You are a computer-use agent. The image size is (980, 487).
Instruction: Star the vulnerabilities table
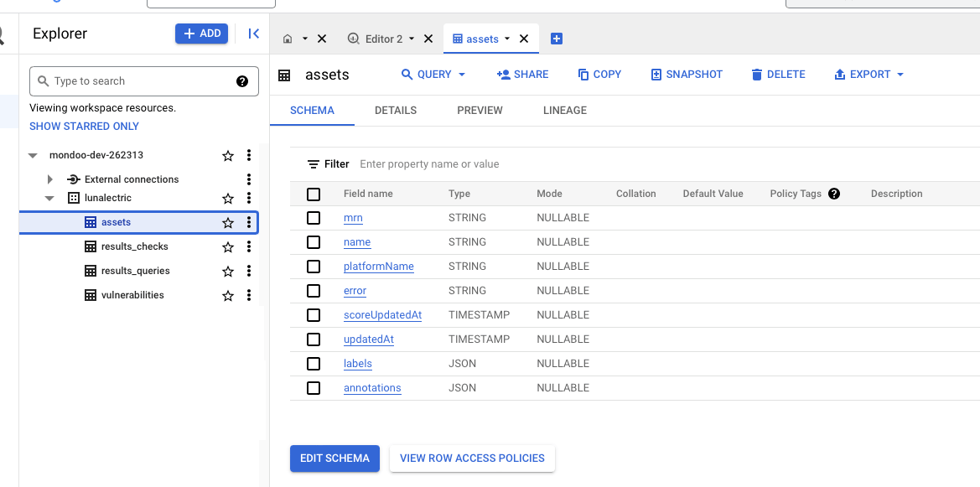[x=227, y=294]
